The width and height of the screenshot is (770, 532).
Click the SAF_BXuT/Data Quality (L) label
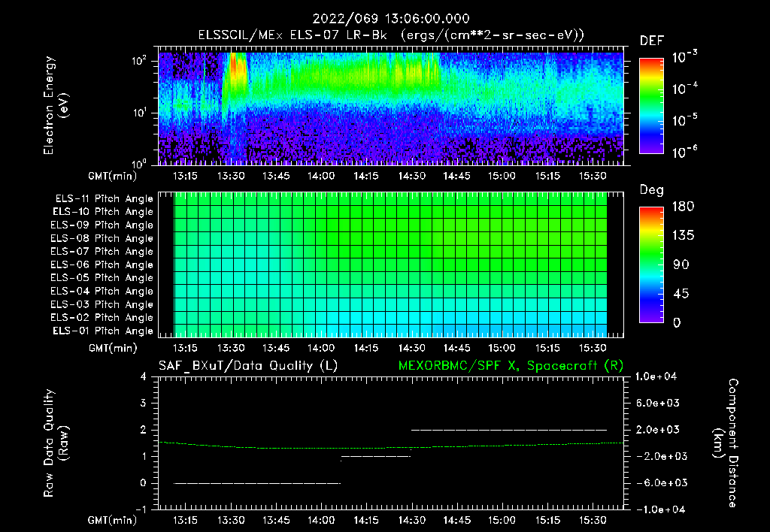248,366
